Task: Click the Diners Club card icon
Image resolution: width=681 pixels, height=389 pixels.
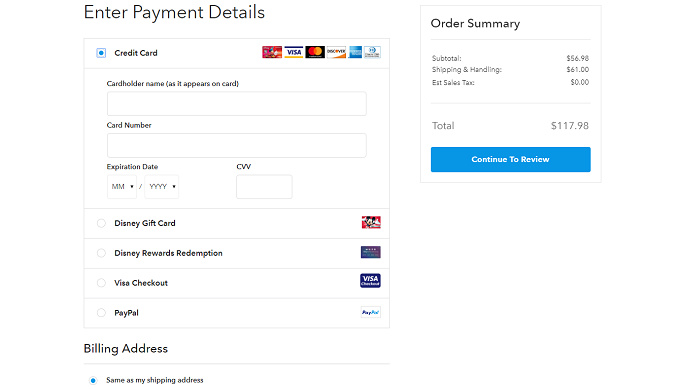Action: coord(372,52)
